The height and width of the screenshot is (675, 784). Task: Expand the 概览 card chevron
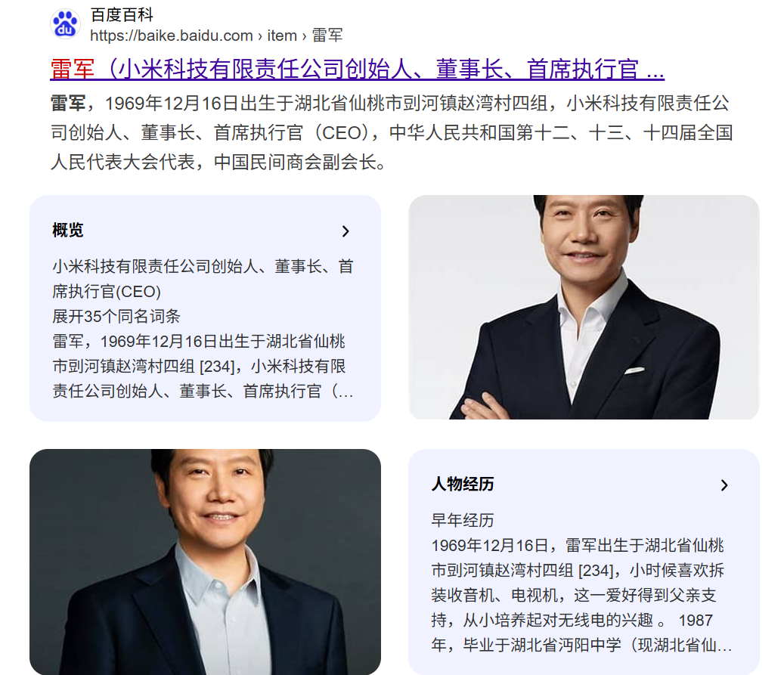pyautogui.click(x=346, y=231)
